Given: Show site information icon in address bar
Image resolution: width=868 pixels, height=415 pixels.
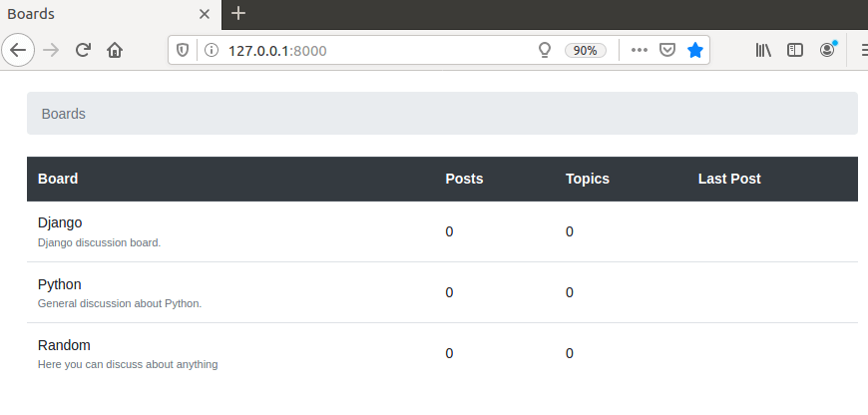Looking at the screenshot, I should click(211, 50).
